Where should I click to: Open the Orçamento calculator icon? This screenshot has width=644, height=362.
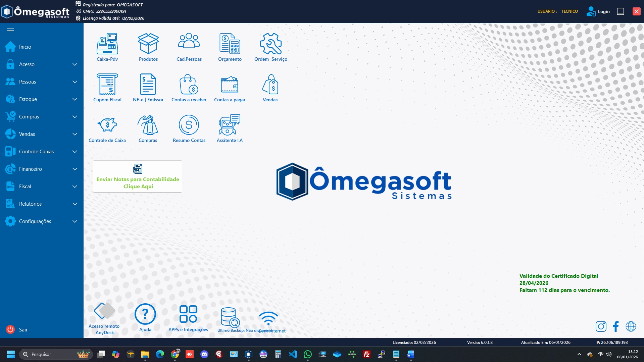click(x=230, y=44)
